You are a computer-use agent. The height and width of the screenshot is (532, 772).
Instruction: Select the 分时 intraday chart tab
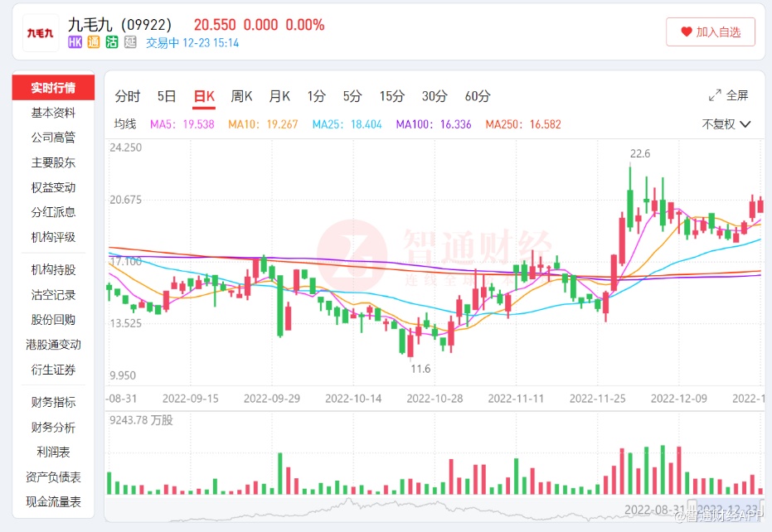tap(128, 96)
